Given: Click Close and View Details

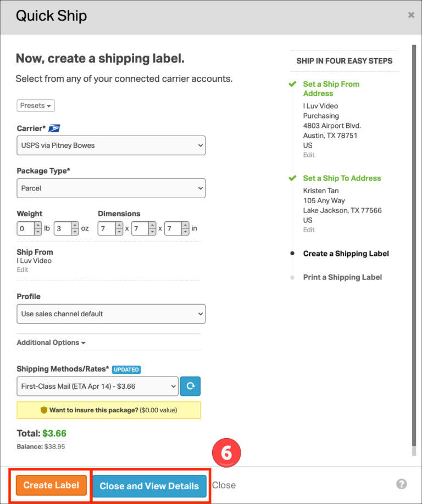Looking at the screenshot, I should [x=149, y=485].
